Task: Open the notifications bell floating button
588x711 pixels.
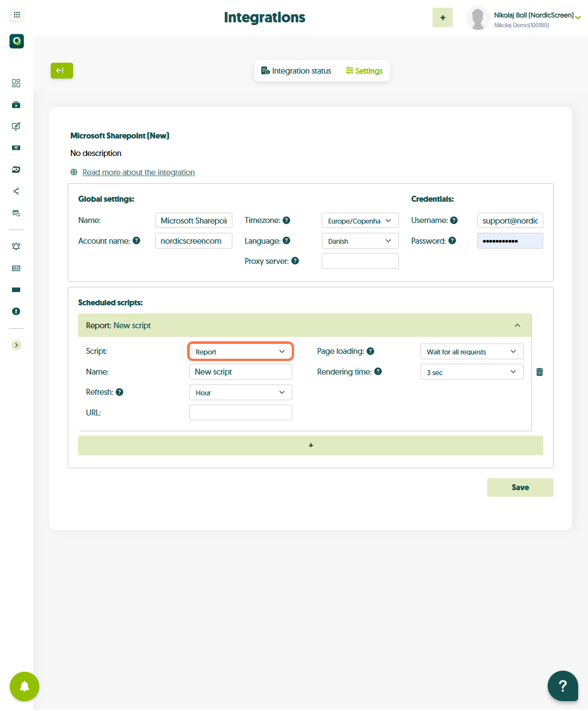Action: coord(25,686)
